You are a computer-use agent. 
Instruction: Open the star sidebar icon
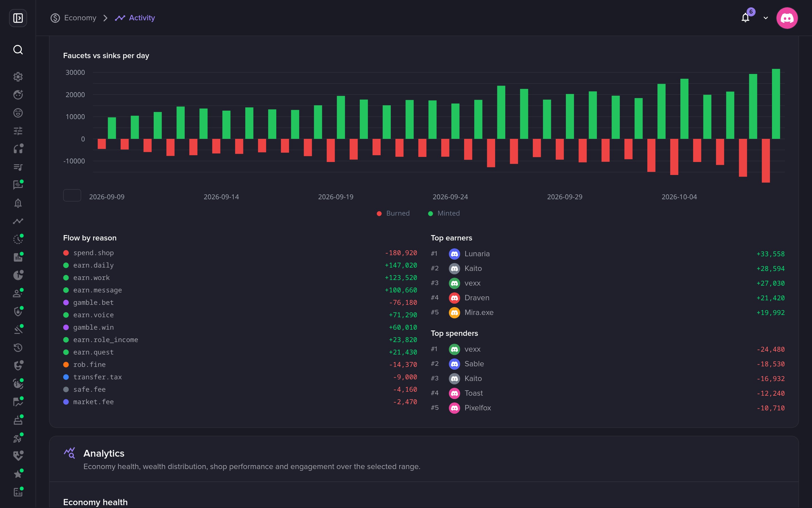tap(18, 474)
